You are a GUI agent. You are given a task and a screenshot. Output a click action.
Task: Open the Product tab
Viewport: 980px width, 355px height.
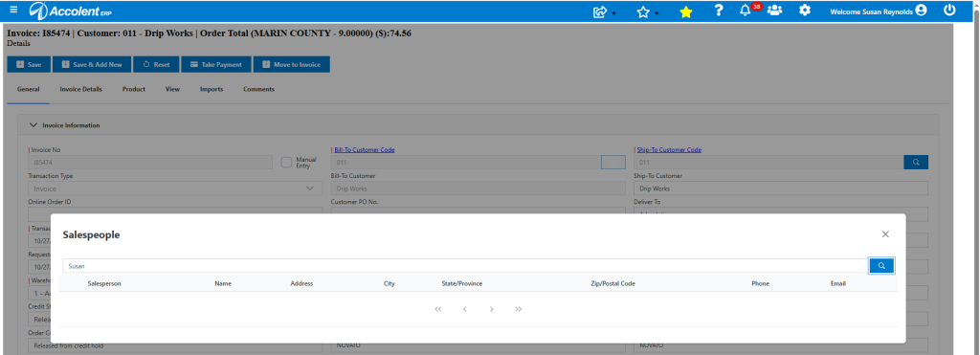click(x=134, y=89)
